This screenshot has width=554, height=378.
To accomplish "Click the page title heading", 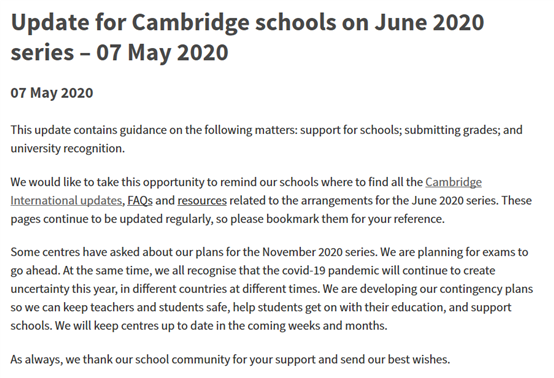I will [x=247, y=37].
